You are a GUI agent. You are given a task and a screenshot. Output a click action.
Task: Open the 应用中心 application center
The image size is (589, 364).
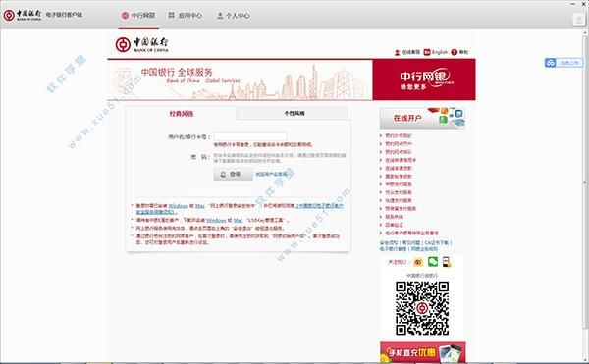186,16
